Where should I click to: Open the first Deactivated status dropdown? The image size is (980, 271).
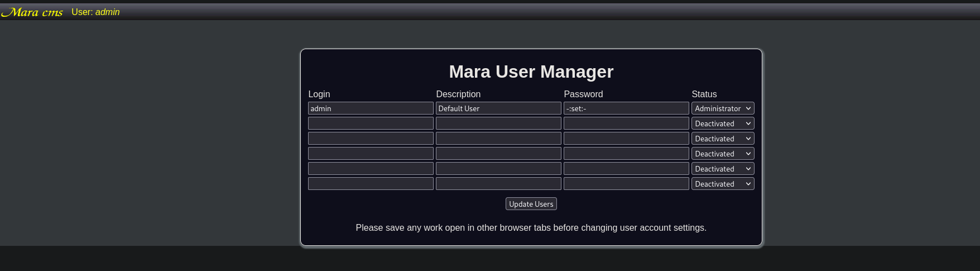click(723, 123)
